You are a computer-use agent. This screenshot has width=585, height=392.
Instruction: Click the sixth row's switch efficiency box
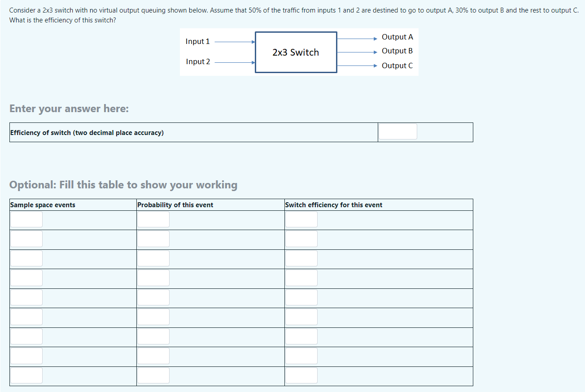point(301,317)
